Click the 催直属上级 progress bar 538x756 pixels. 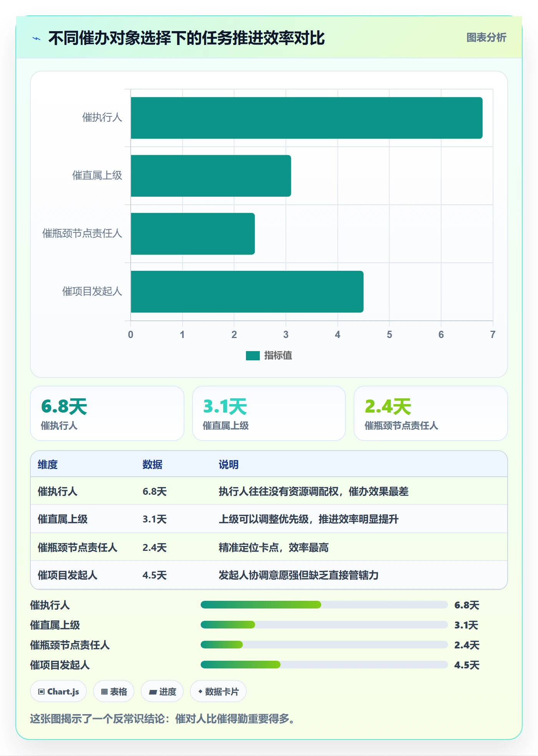pyautogui.click(x=324, y=625)
